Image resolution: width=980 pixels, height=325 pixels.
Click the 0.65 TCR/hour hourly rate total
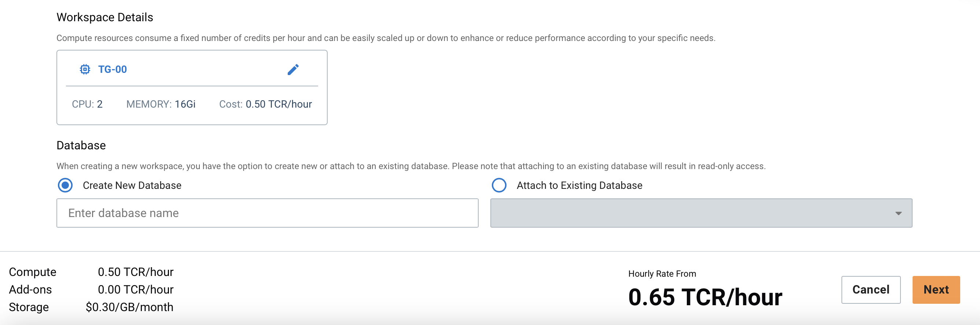(705, 297)
